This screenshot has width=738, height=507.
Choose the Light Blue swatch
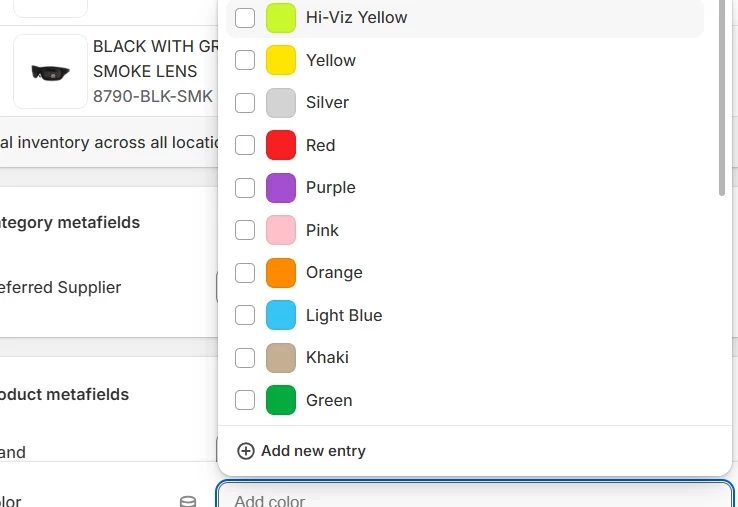pyautogui.click(x=281, y=315)
